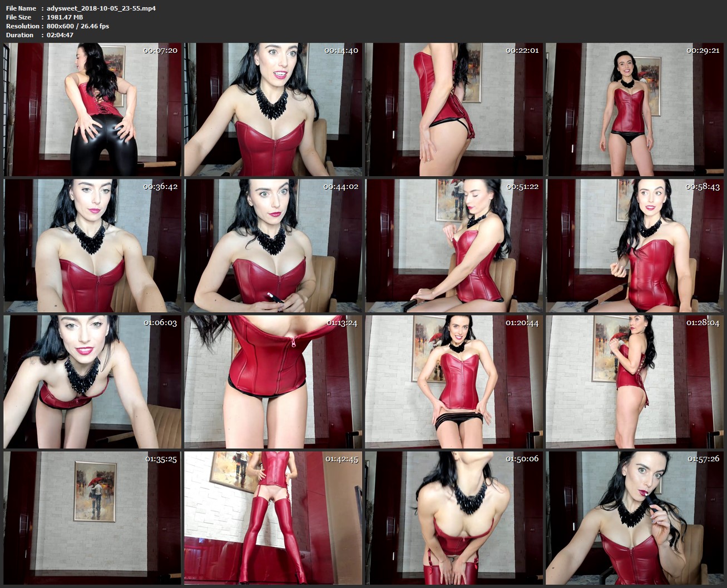Choose the frame stamped 01:57:26
Screen dimensions: 727x588
(x=635, y=518)
